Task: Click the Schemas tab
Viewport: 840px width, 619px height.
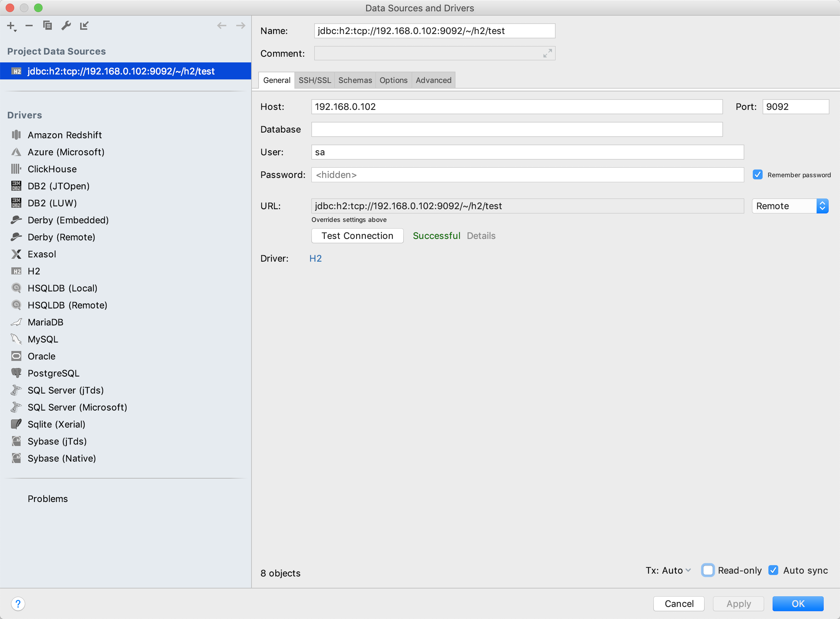Action: [x=354, y=79]
